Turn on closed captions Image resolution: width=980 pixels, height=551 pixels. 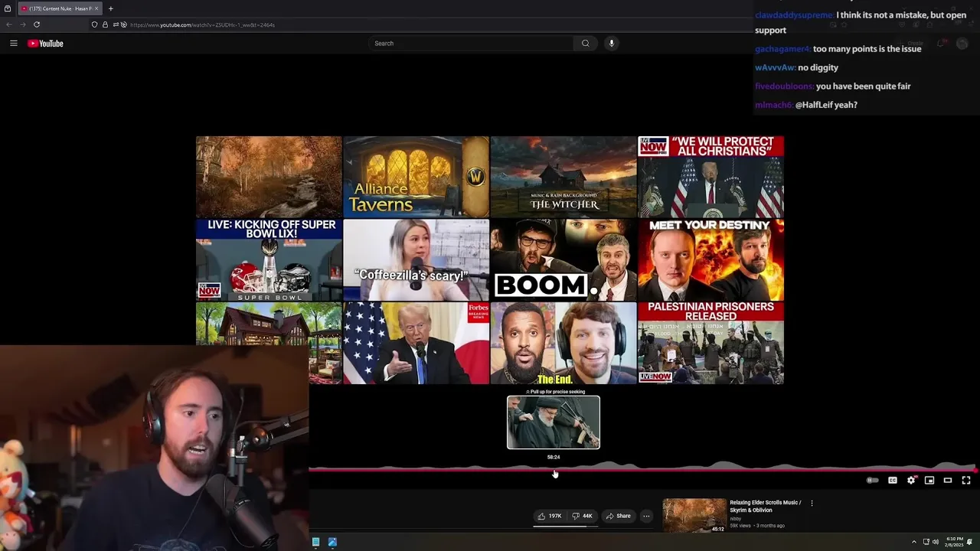(893, 481)
